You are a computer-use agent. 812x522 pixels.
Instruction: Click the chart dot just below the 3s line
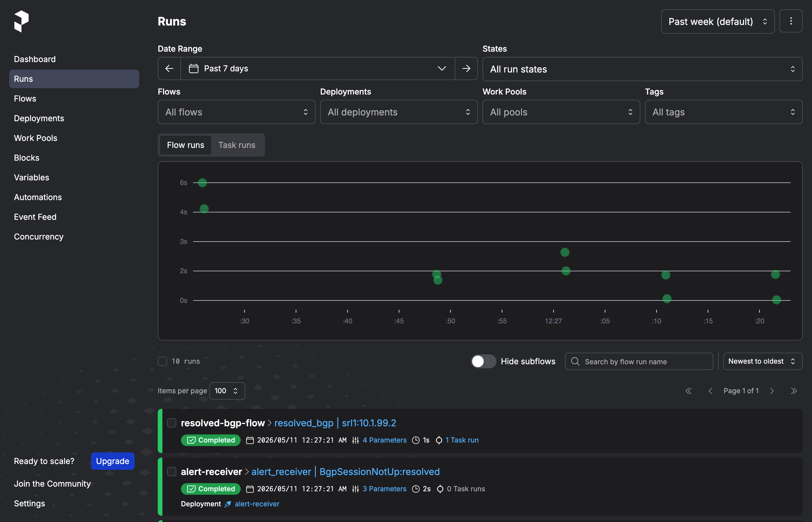point(565,252)
